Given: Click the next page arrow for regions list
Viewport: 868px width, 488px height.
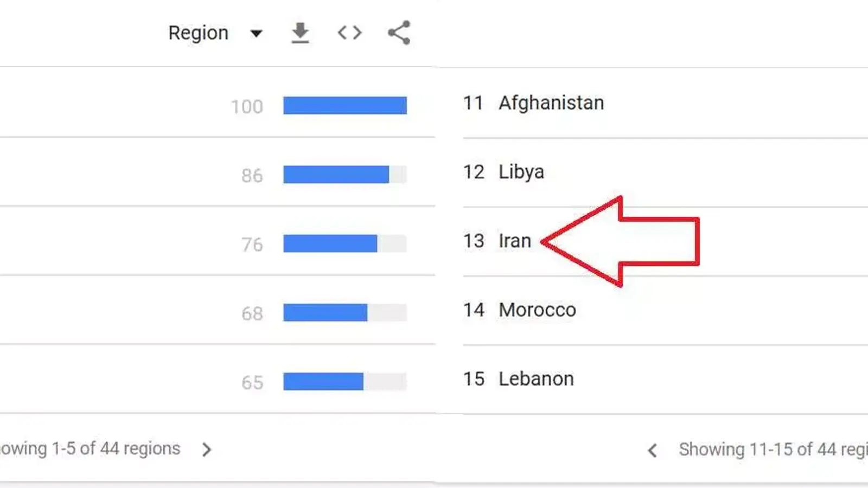Looking at the screenshot, I should pos(207,450).
